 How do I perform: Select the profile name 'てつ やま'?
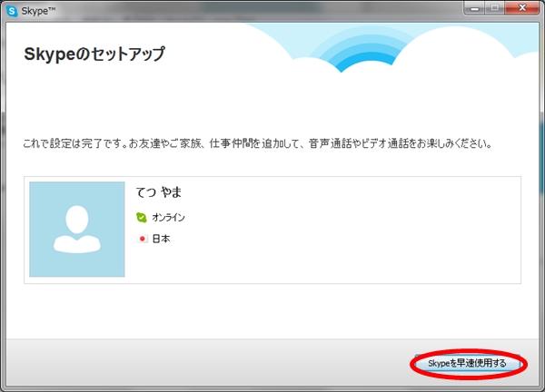tap(158, 192)
